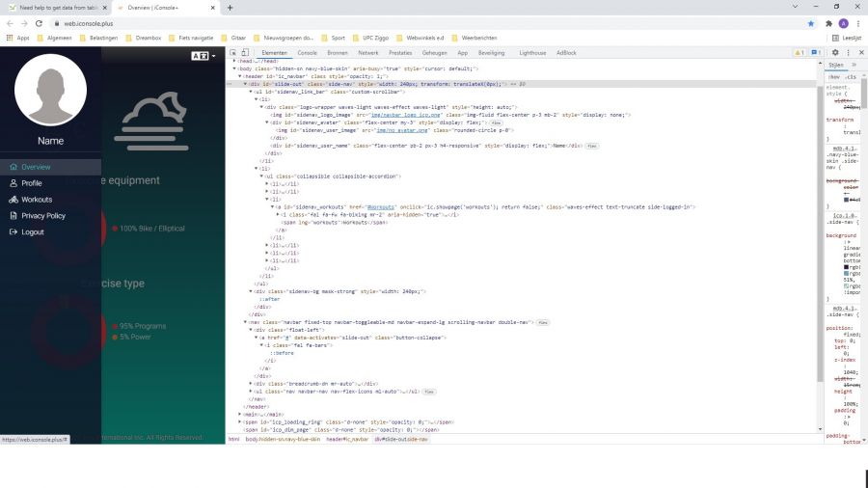Go forward to the next page
This screenshot has height=488, width=868.
pos(24,23)
